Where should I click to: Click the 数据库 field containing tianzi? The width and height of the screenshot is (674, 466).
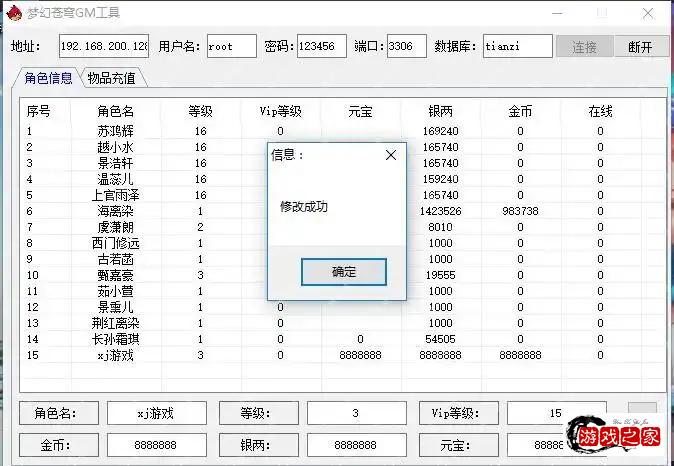pos(516,47)
